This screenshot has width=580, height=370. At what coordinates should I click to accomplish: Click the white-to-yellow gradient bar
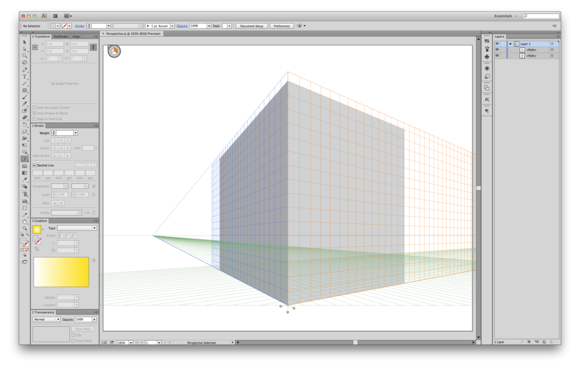(x=61, y=272)
